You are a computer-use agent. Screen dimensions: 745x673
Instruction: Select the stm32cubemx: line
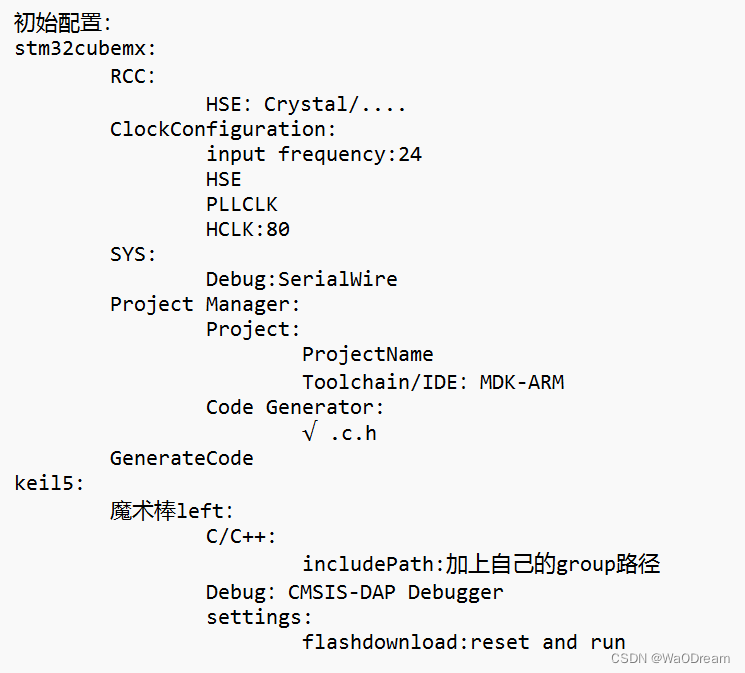click(85, 48)
